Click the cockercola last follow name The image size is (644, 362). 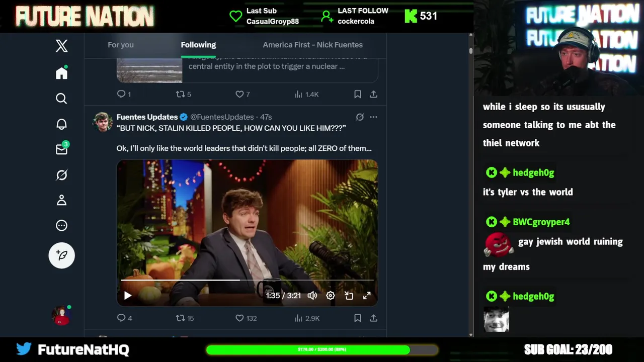point(356,21)
